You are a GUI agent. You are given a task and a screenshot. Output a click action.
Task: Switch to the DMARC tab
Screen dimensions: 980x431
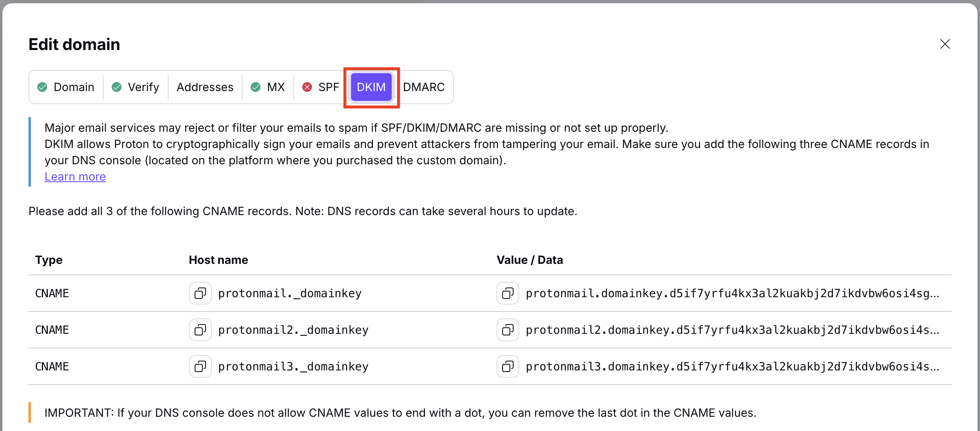click(423, 87)
